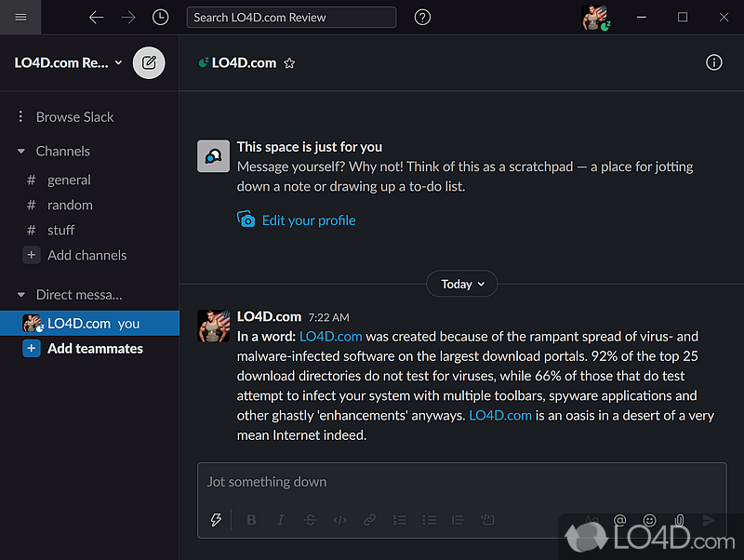Click the three-dots icon beside Browse Slack
744x560 pixels.
(x=20, y=116)
